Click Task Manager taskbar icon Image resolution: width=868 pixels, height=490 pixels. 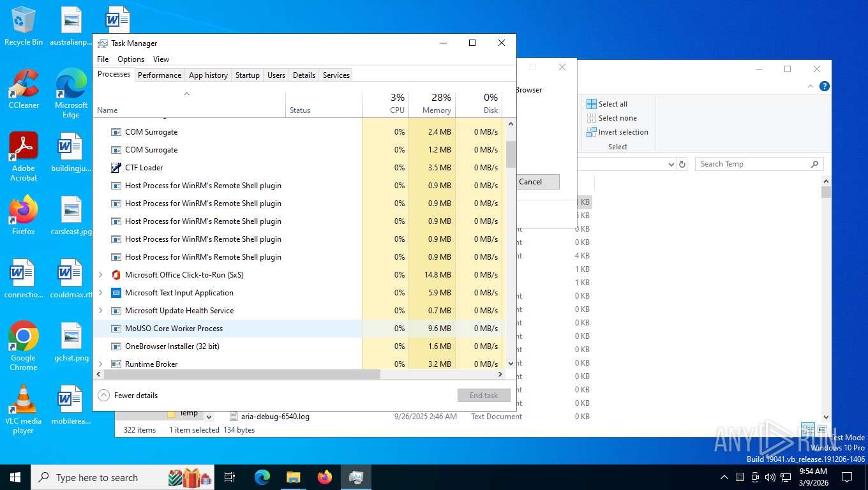[x=356, y=477]
